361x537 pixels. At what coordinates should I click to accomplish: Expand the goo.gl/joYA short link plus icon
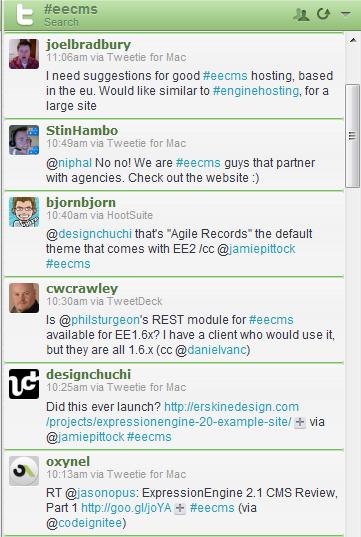180,509
